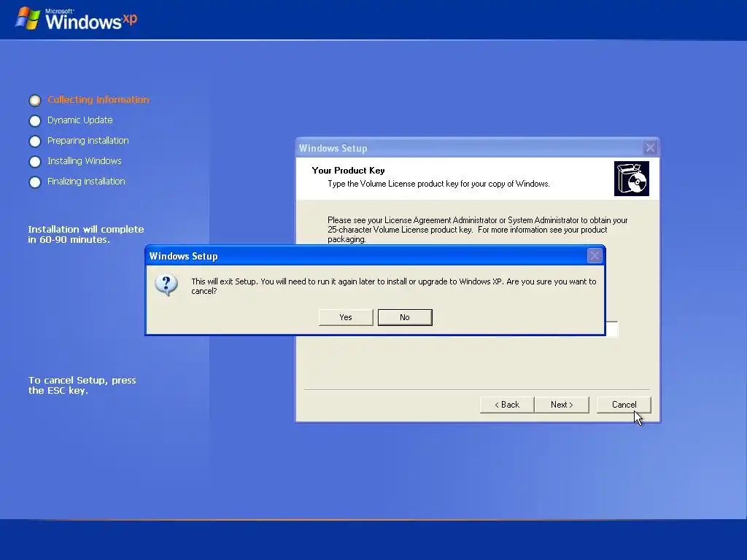Click the question mark icon in the dialog
Image resolution: width=747 pixels, height=560 pixels.
[166, 285]
